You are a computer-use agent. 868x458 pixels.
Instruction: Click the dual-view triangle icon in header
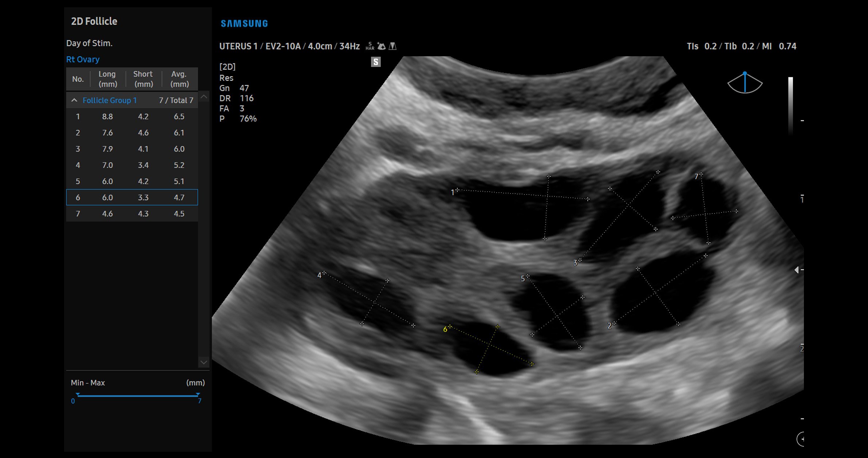[393, 46]
